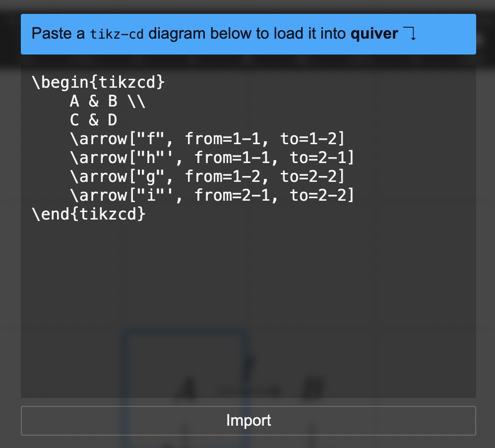Click the arrow line labeled "g"
Viewport: 495px width, 448px height.
click(207, 176)
